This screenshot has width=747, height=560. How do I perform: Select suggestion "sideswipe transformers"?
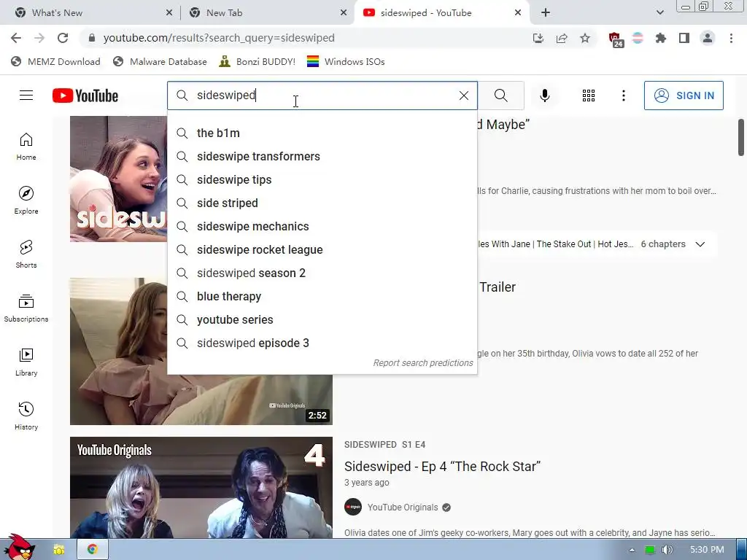[322, 156]
